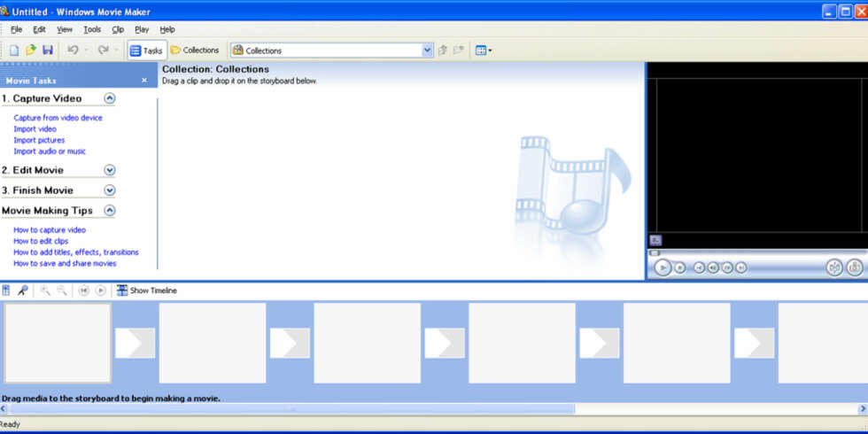
Task: Select the second storyboard clip cell
Action: pos(213,344)
